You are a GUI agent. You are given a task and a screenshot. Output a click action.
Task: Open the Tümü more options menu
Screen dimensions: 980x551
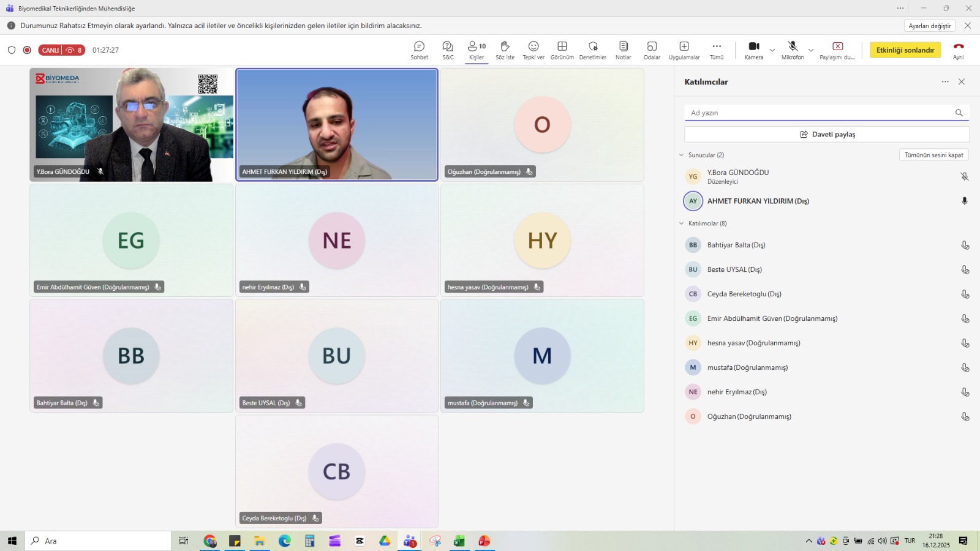(x=716, y=50)
